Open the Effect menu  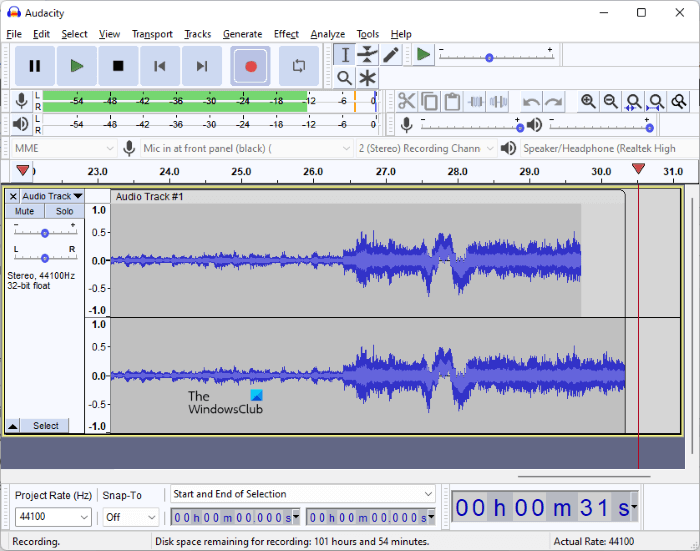click(x=286, y=34)
